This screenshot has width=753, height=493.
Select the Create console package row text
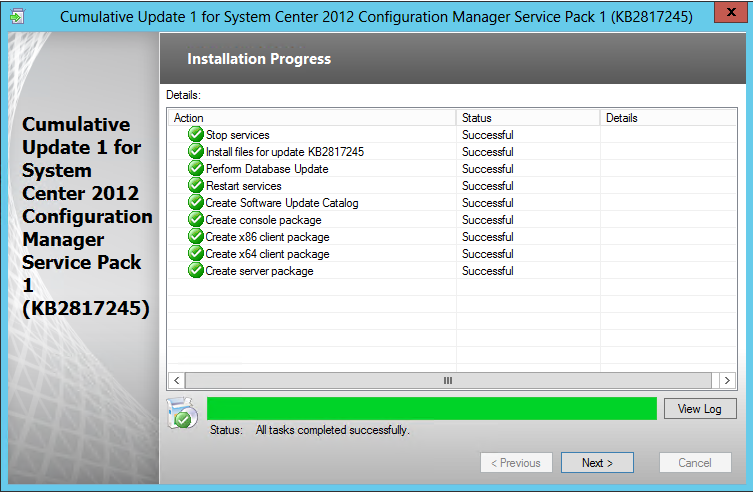tap(264, 220)
